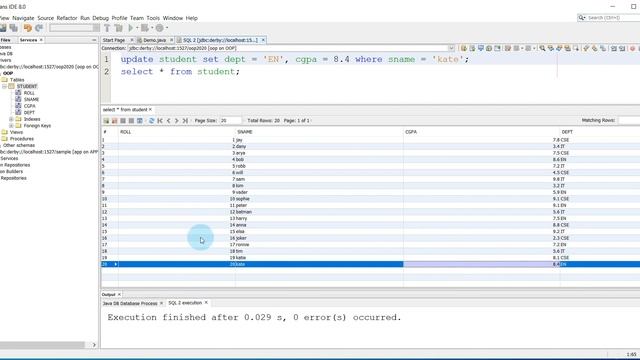
Task: Sort by the CGPA column header
Action: pyautogui.click(x=482, y=132)
